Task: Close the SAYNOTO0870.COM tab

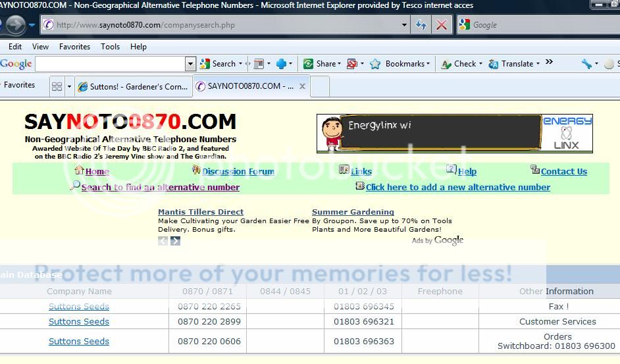Action: pos(303,86)
